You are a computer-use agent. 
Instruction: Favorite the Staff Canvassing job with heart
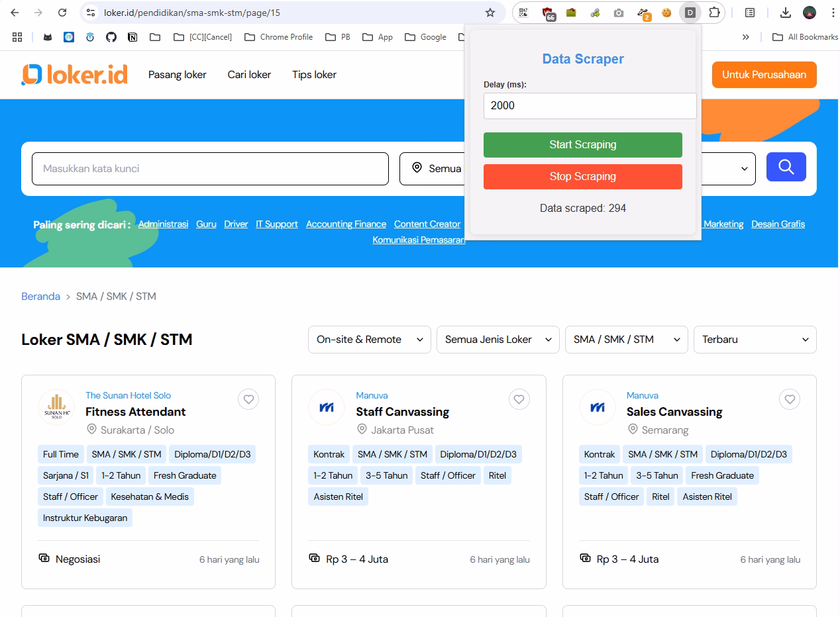coord(519,399)
